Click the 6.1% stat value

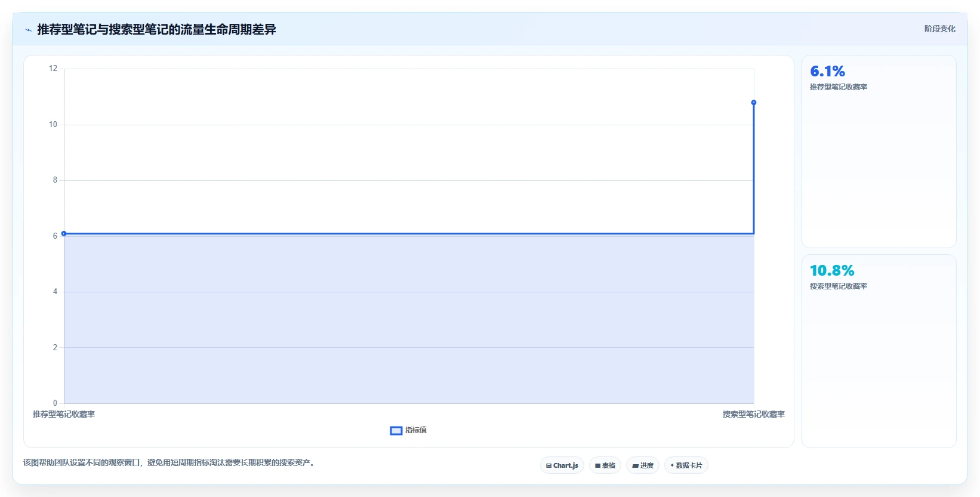coord(827,72)
